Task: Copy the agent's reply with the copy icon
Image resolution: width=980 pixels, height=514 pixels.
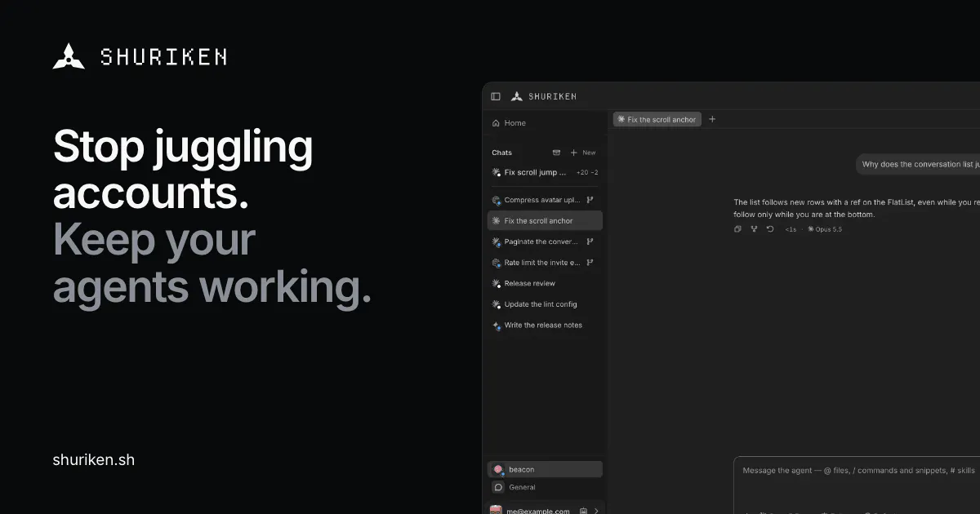Action: [x=737, y=229]
